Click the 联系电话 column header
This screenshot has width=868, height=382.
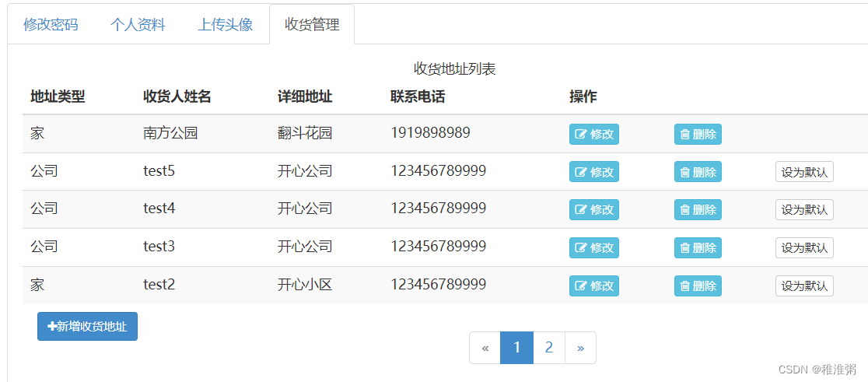[418, 97]
